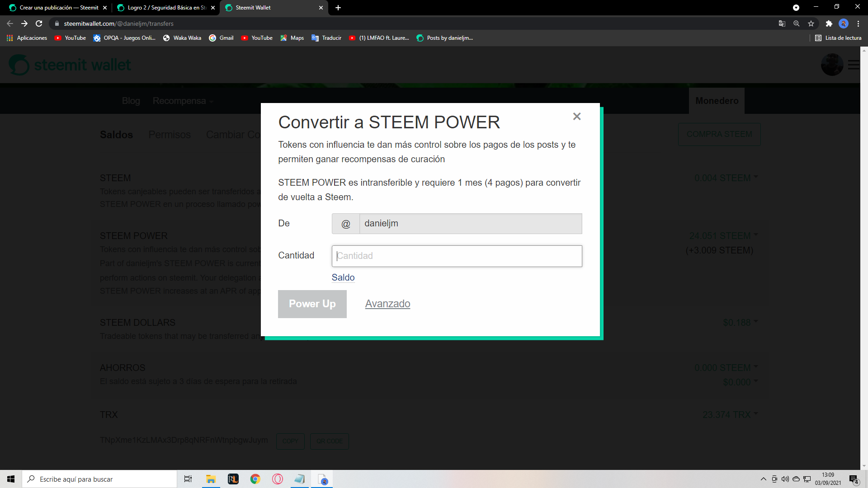The width and height of the screenshot is (868, 488).
Task: Open the Chrome extensions puzzle icon
Action: coord(829,23)
